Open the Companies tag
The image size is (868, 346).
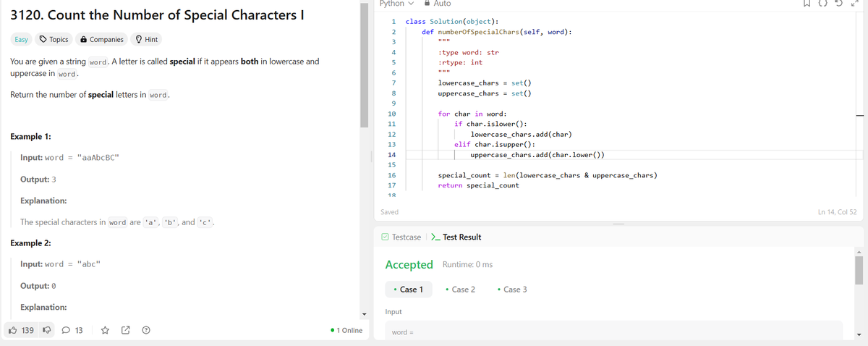pos(101,39)
